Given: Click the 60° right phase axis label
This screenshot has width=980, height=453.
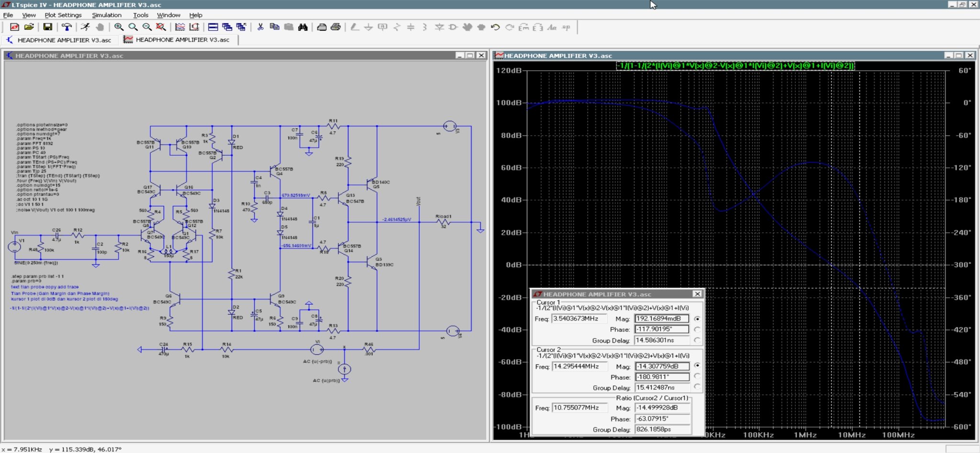Looking at the screenshot, I should pos(964,70).
